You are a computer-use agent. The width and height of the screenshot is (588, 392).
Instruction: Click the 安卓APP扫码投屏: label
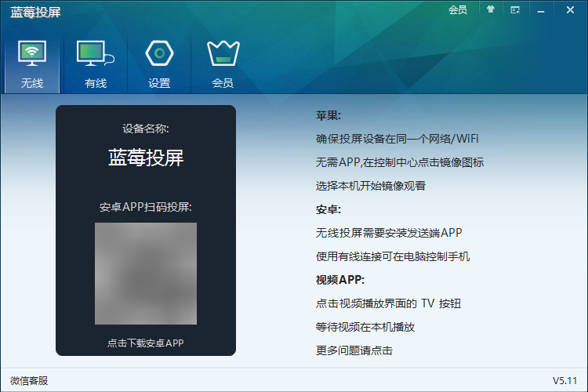click(146, 207)
